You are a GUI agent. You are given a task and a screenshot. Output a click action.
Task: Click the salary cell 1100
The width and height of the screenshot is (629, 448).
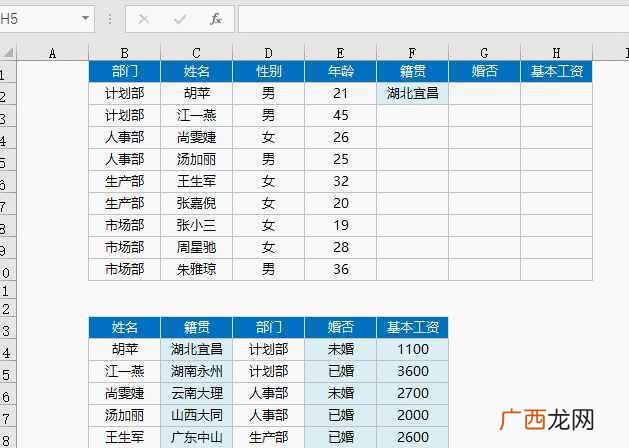coord(412,349)
